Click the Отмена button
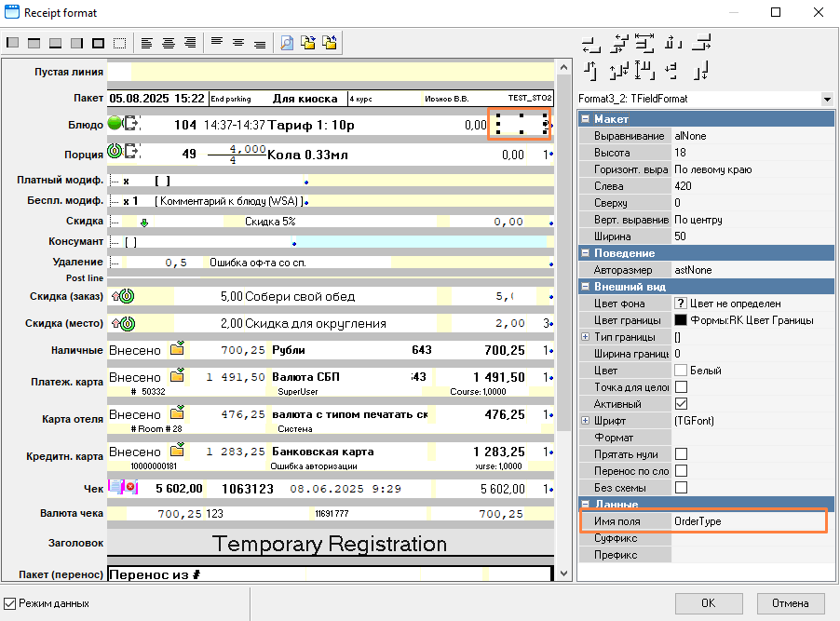This screenshot has width=840, height=621. coord(790,602)
